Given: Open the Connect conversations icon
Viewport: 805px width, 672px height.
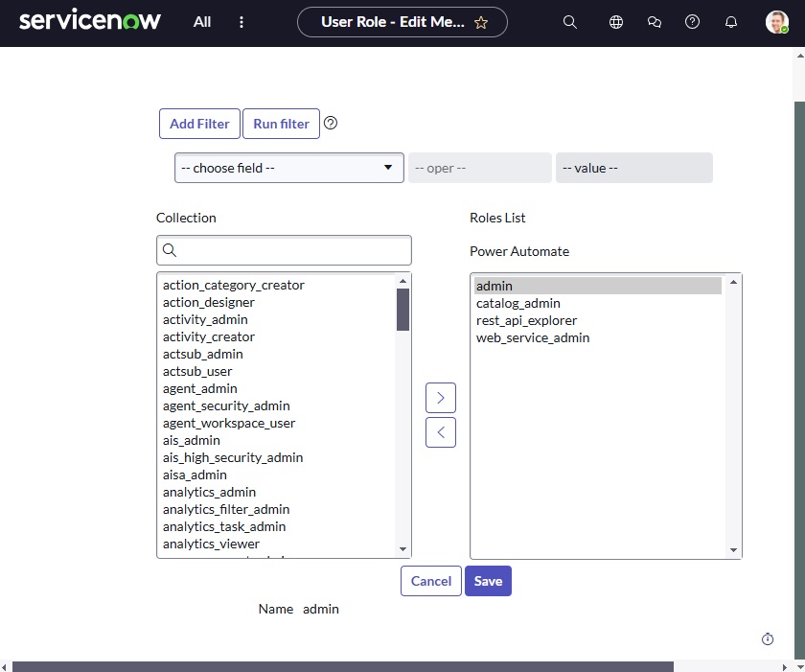Looking at the screenshot, I should pos(655,21).
